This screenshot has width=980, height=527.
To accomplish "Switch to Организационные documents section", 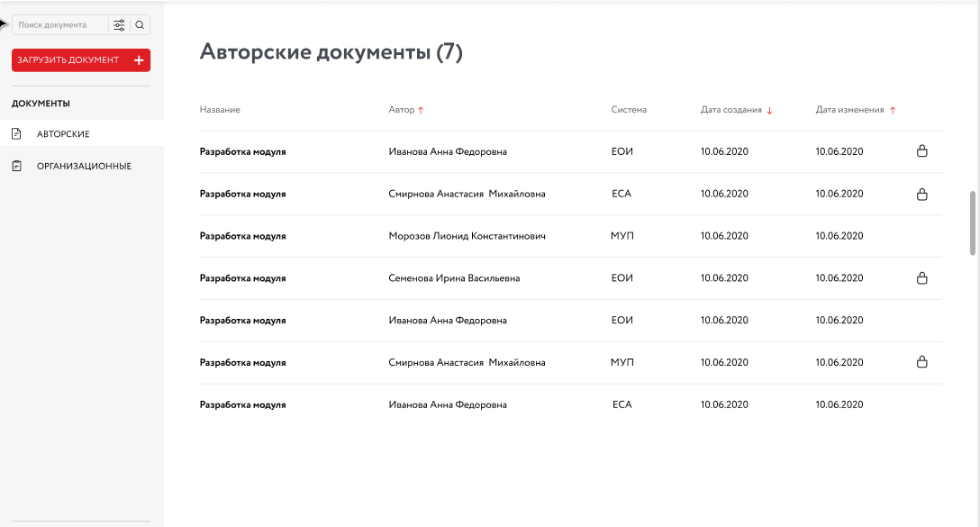I will pos(84,166).
